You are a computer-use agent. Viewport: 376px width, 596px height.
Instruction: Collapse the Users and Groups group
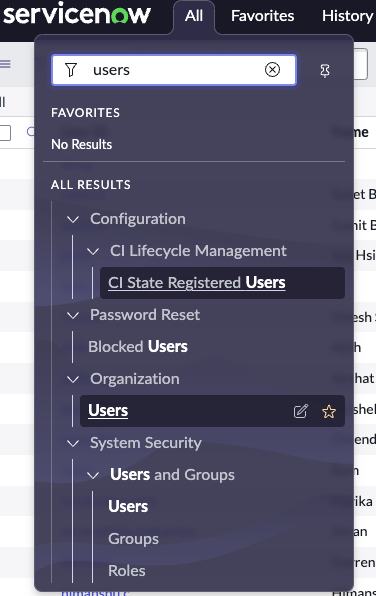click(x=93, y=475)
